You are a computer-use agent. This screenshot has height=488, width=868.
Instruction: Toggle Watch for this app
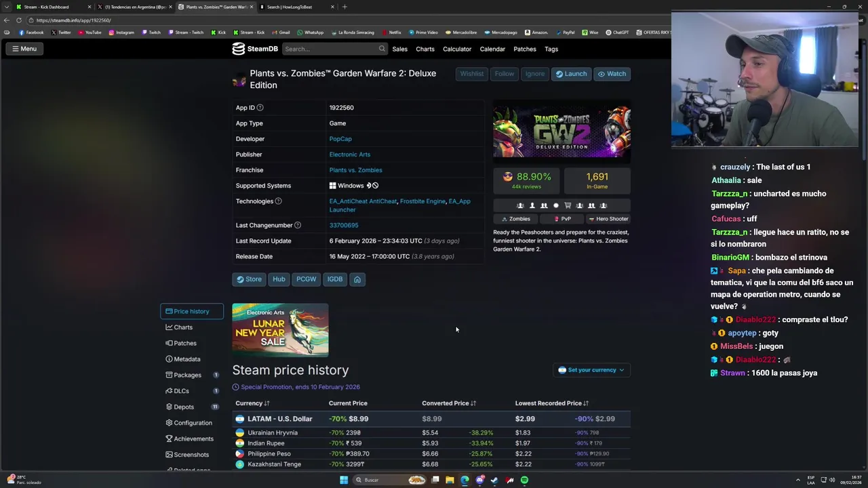coord(612,74)
